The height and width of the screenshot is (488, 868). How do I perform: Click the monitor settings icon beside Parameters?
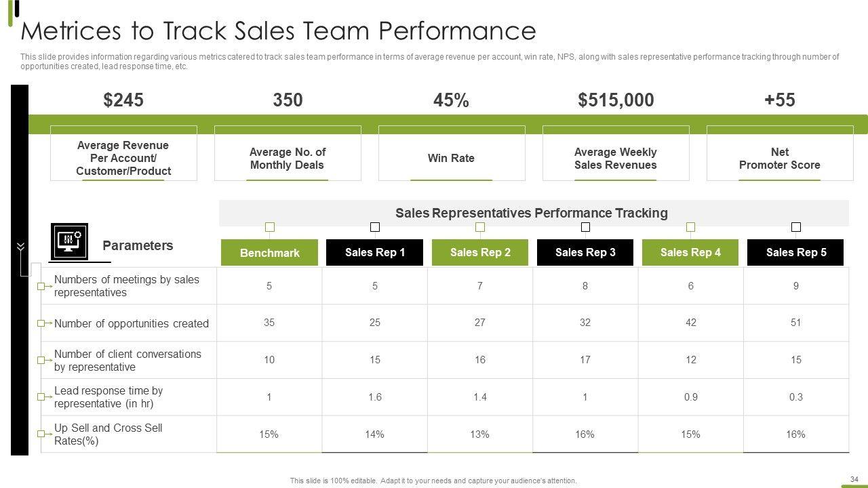(x=69, y=241)
